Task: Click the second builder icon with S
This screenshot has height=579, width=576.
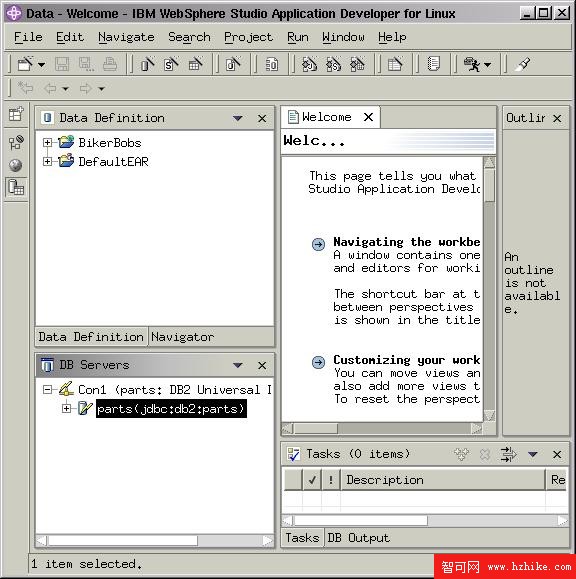Action: click(x=333, y=64)
